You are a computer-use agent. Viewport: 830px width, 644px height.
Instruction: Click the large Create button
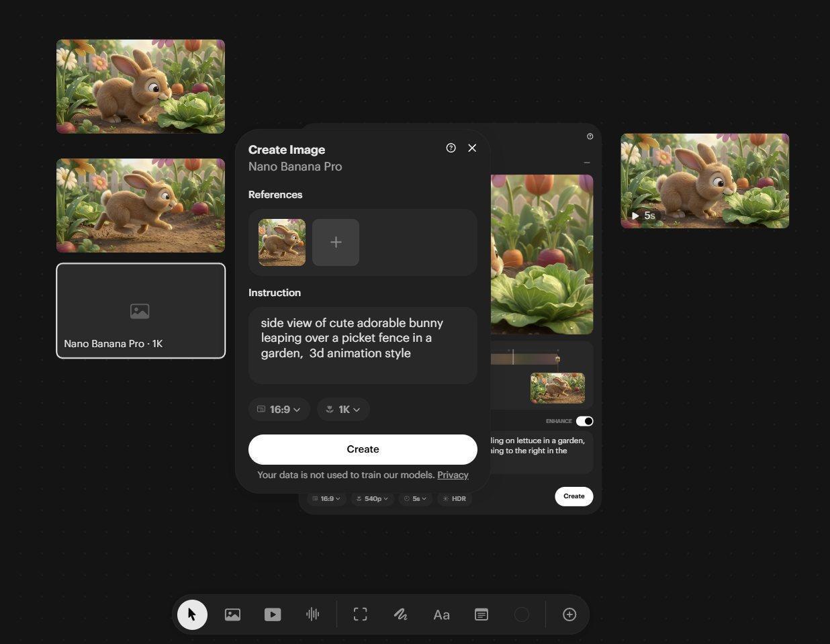click(x=363, y=449)
